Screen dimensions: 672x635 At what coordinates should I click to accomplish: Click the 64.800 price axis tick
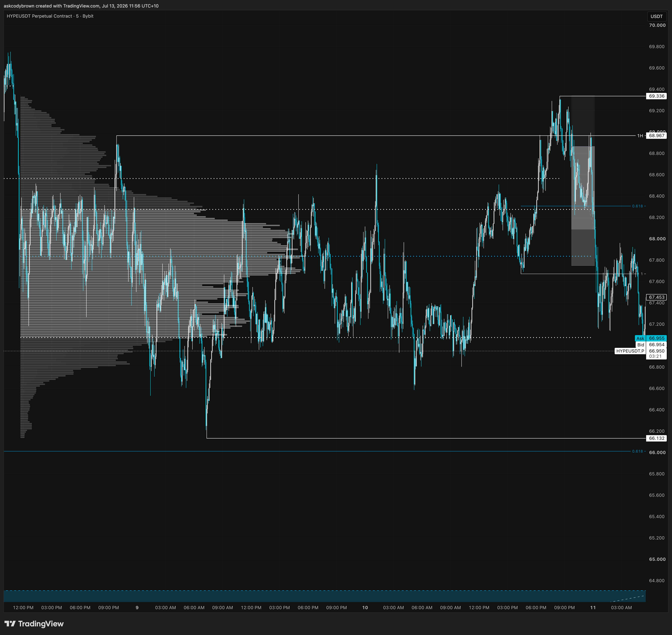(x=657, y=580)
